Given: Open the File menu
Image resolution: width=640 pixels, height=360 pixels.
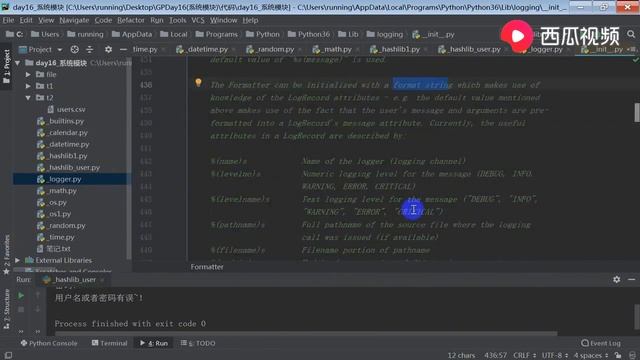Looking at the screenshot, I should (x=8, y=20).
